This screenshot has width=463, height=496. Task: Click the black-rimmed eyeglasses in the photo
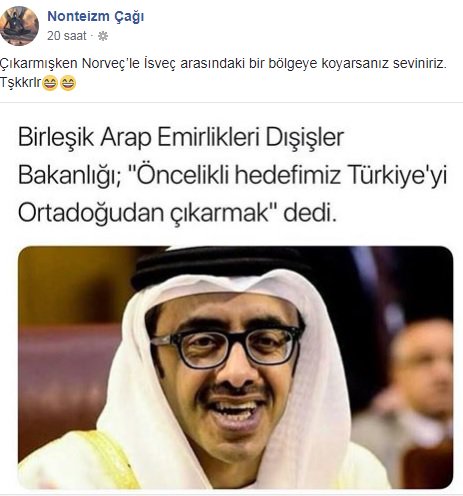227,347
